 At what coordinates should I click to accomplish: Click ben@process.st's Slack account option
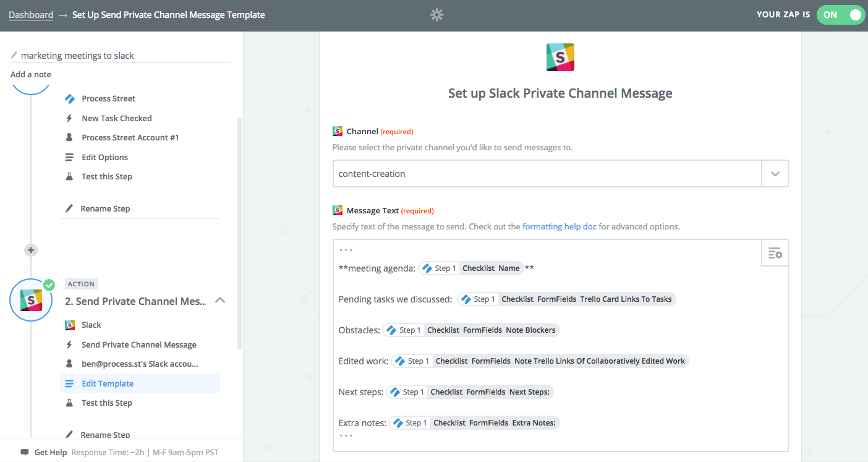click(x=140, y=364)
